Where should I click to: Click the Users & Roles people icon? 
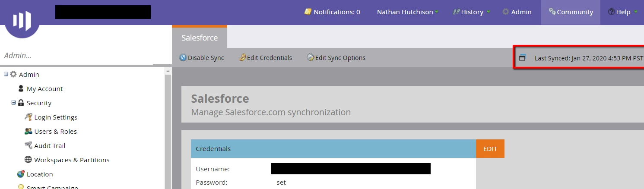tap(28, 131)
